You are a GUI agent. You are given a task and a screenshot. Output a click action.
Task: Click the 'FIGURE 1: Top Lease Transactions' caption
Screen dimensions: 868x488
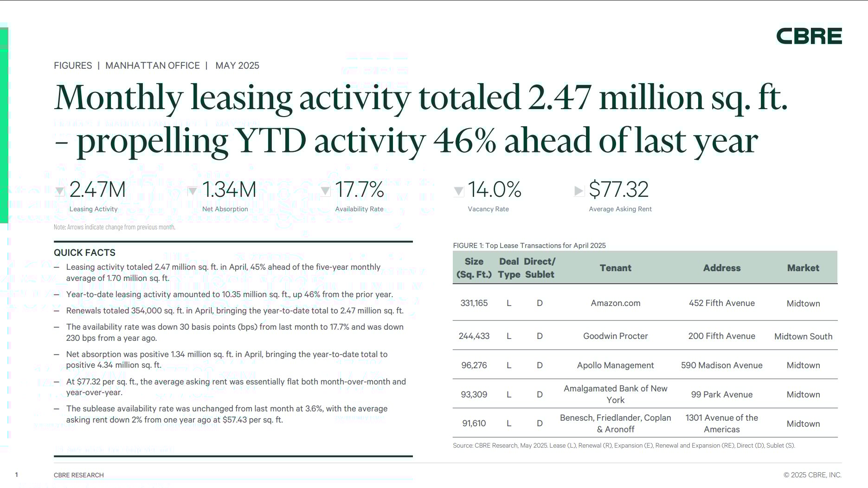point(529,246)
